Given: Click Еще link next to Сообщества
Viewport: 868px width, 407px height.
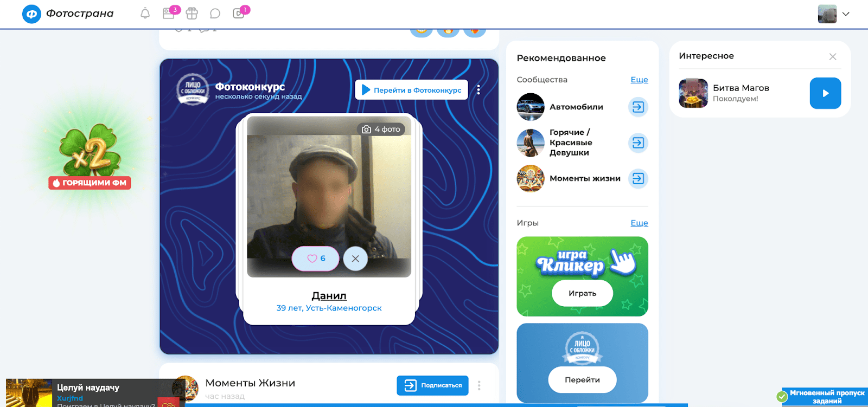Looking at the screenshot, I should click(x=639, y=80).
